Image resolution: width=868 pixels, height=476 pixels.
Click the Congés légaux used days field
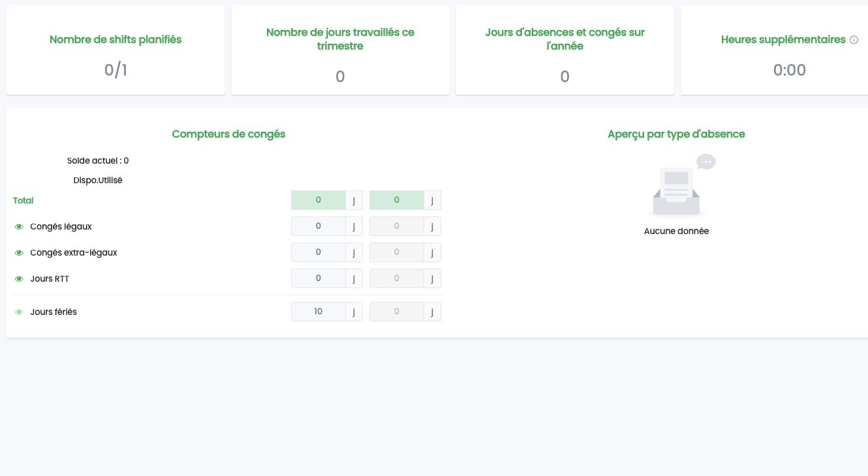coord(397,226)
